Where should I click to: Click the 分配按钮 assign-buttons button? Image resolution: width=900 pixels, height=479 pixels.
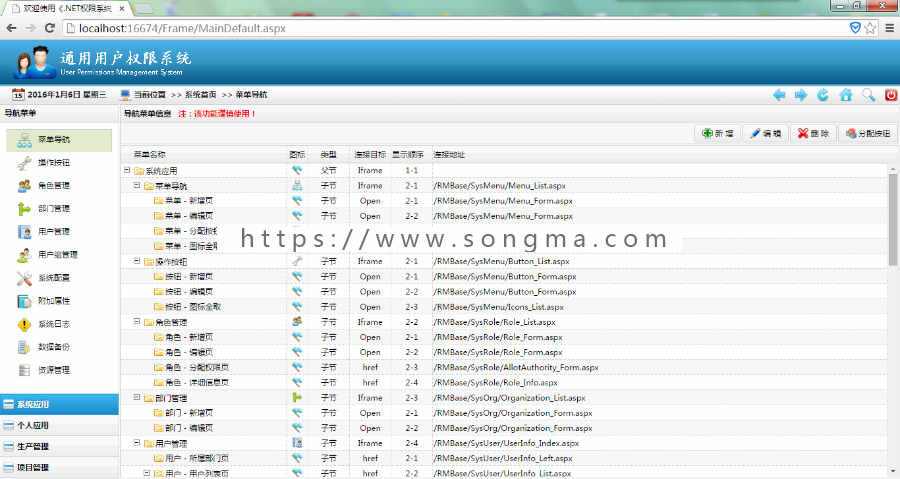(867, 134)
